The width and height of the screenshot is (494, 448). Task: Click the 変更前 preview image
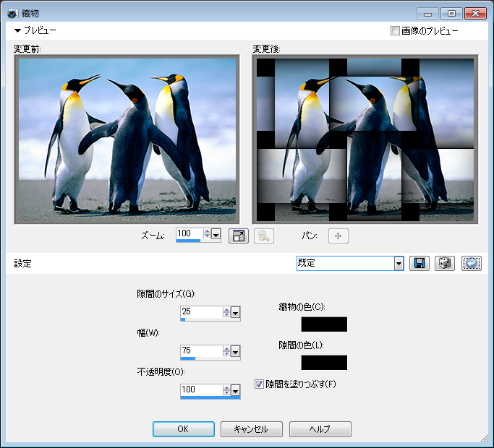[127, 139]
